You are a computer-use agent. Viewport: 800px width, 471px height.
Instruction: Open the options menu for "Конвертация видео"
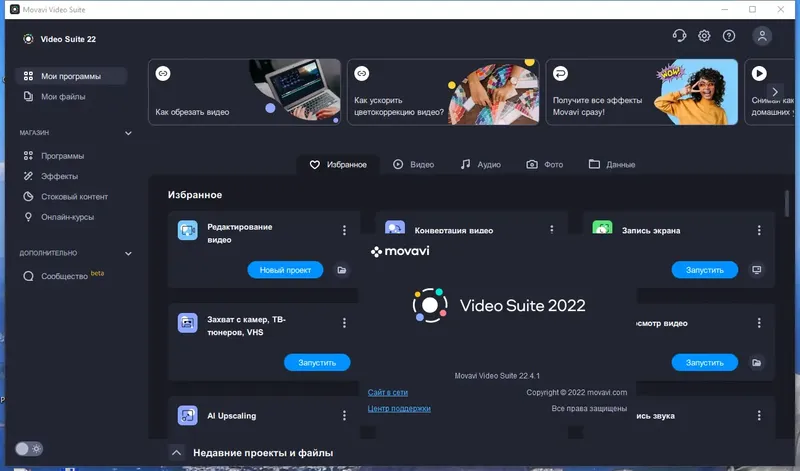552,230
